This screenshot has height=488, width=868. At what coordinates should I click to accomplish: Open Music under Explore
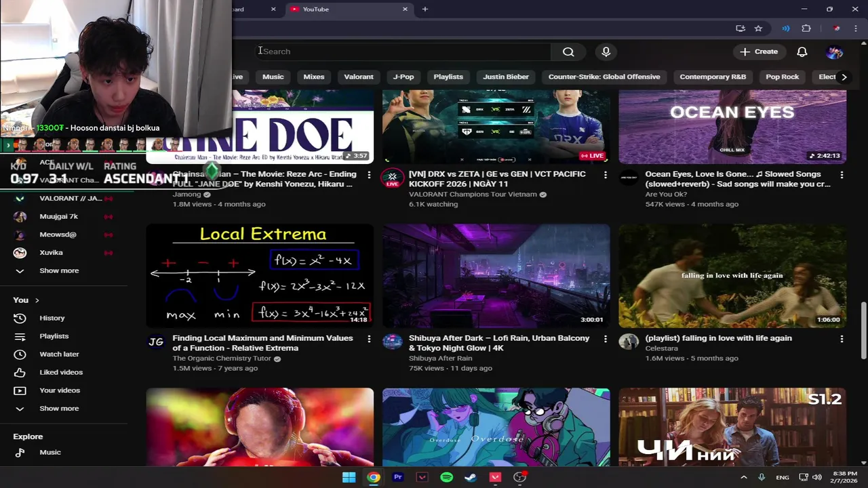pyautogui.click(x=50, y=452)
